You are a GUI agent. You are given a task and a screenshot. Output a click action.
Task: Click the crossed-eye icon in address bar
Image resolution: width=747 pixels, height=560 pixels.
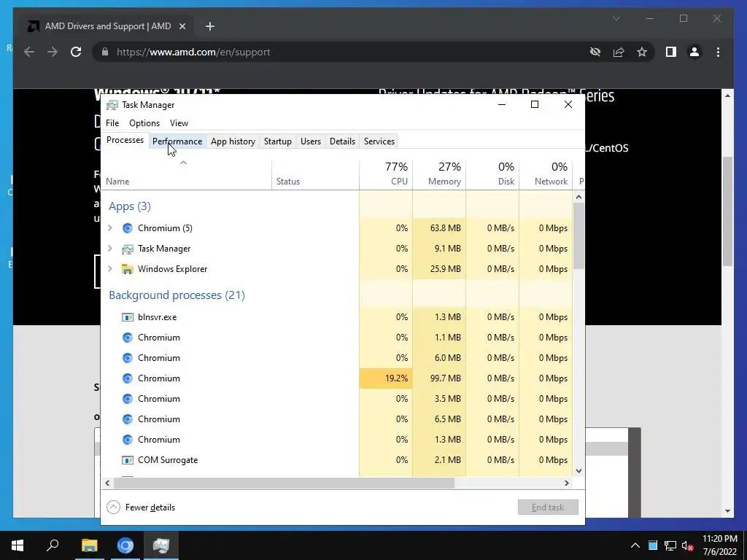coord(595,52)
